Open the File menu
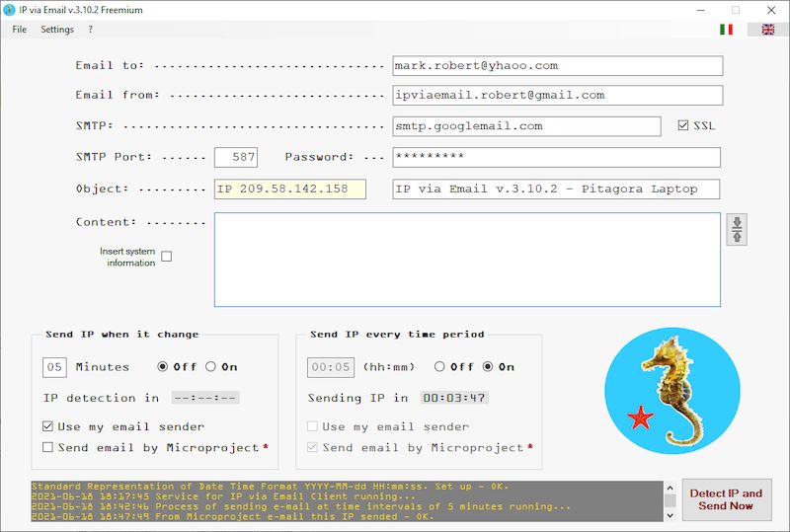The width and height of the screenshot is (790, 532). [x=20, y=30]
